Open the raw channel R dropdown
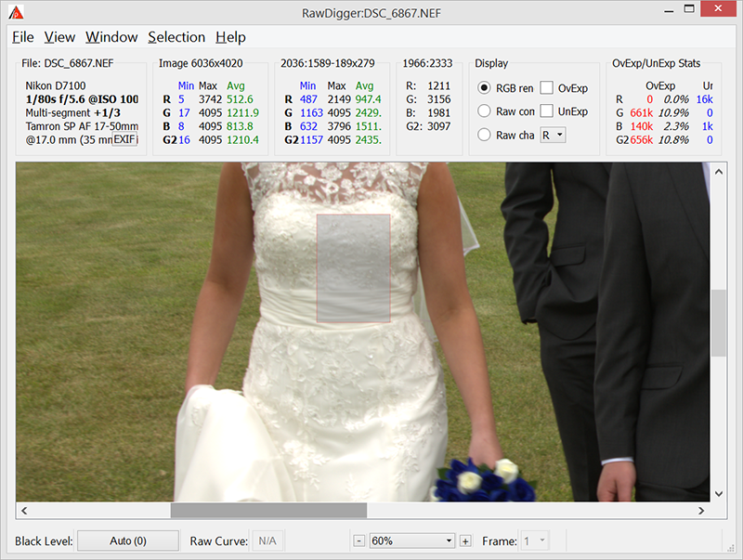Screen dimensions: 743x560 click(553, 135)
